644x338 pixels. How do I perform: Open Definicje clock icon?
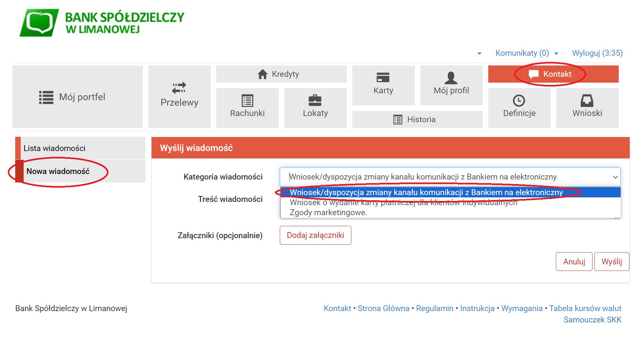tap(519, 101)
